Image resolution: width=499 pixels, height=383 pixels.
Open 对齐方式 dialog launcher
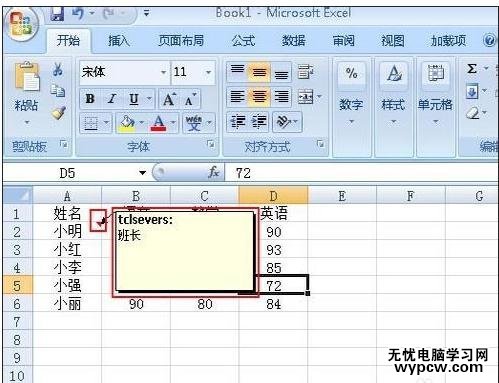point(321,144)
